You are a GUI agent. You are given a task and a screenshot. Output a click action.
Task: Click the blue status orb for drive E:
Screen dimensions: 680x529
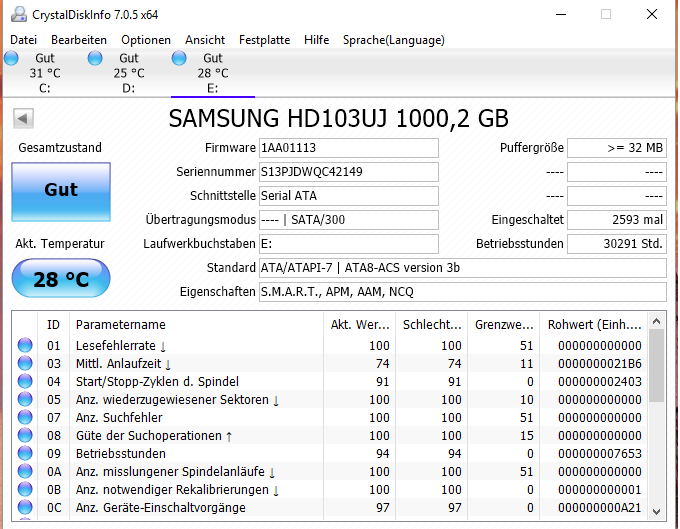[x=179, y=58]
